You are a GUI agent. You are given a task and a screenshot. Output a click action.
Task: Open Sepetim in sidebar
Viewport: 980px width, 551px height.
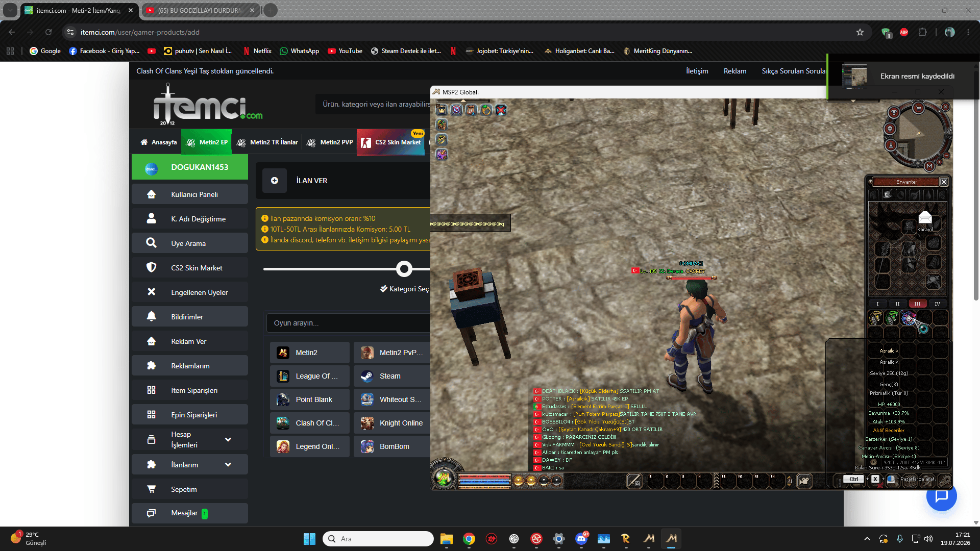[x=190, y=489]
